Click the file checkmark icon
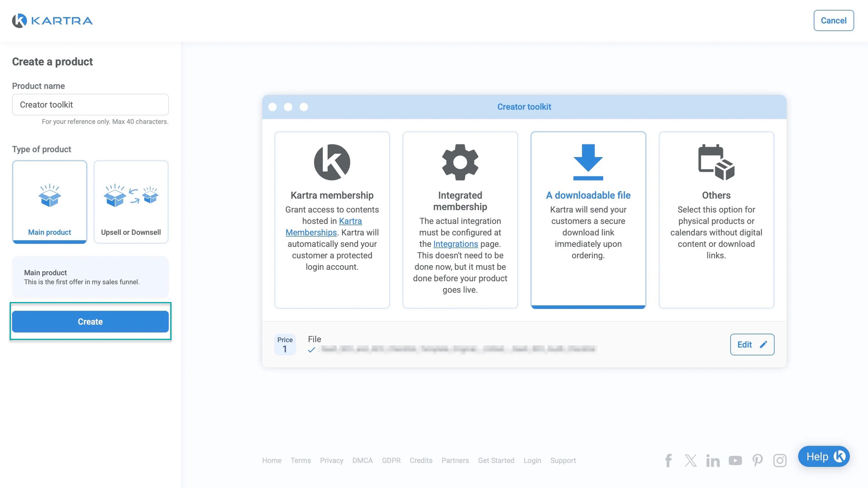This screenshot has height=488, width=868. tap(311, 350)
